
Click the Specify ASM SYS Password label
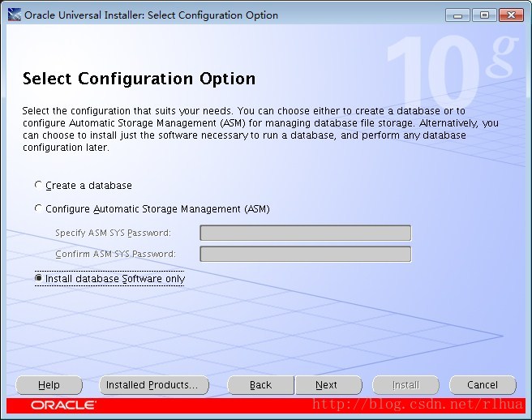(x=113, y=233)
